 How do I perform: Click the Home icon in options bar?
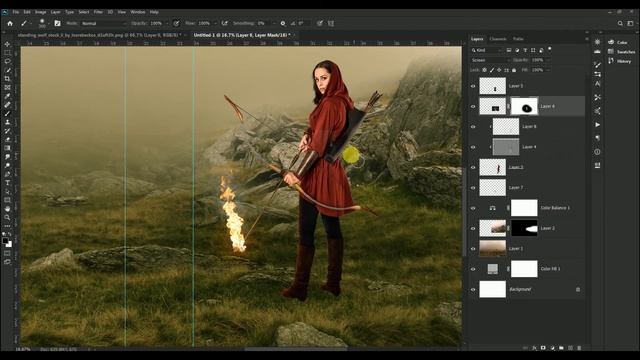click(10, 23)
